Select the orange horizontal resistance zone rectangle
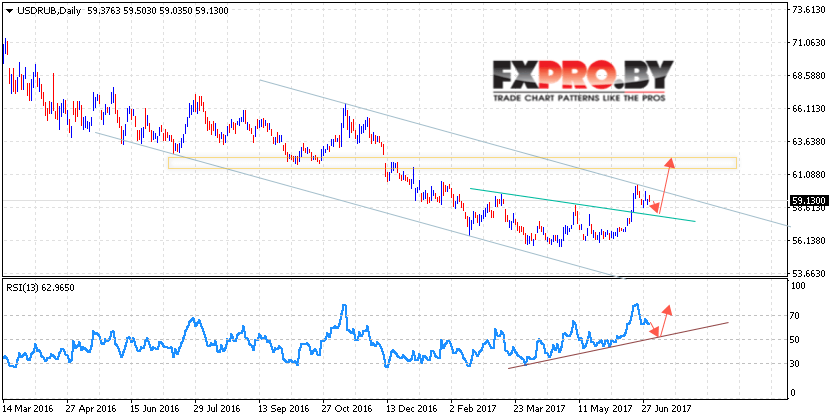This screenshot has height=420, width=830. (453, 163)
